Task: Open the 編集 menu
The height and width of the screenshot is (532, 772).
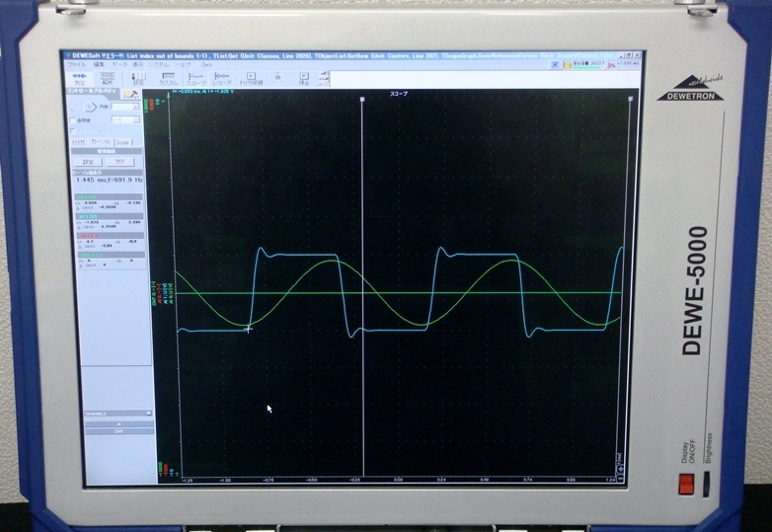Action: point(99,64)
